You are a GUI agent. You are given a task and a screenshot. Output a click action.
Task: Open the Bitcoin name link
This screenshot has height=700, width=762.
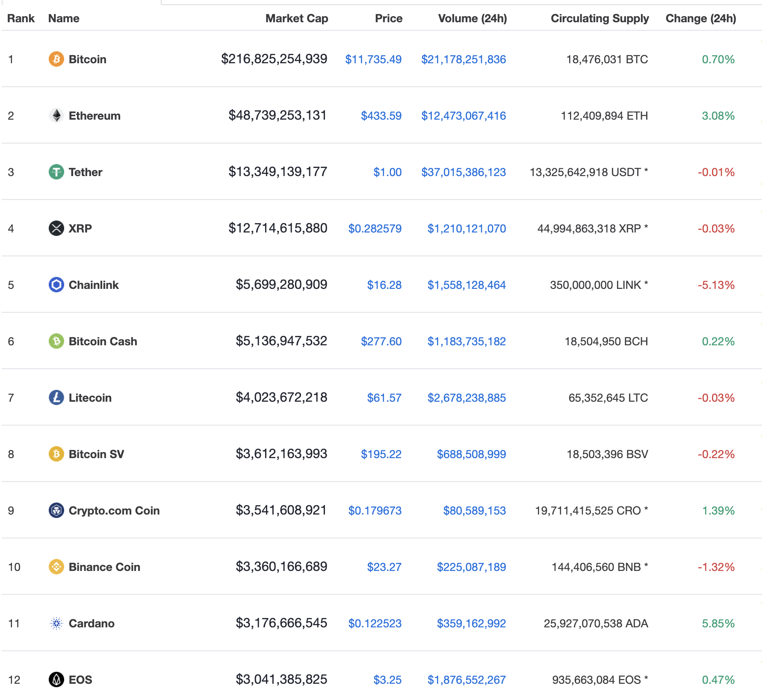click(x=88, y=59)
